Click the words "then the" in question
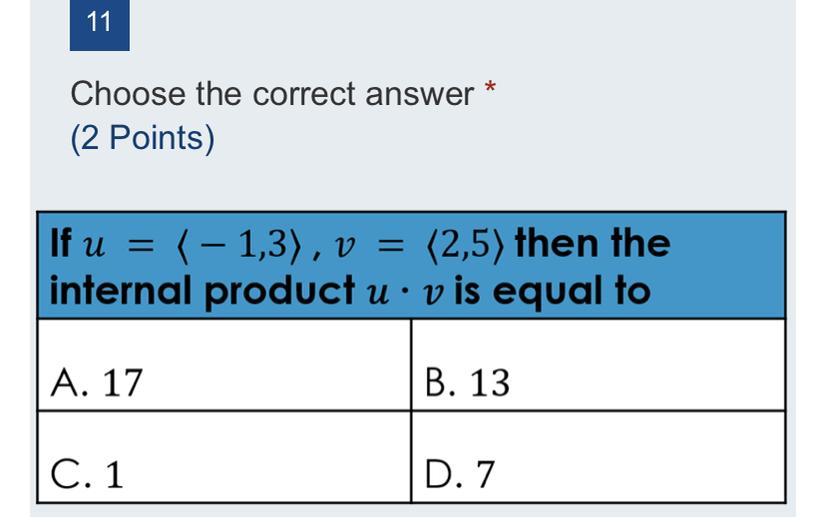 (593, 243)
